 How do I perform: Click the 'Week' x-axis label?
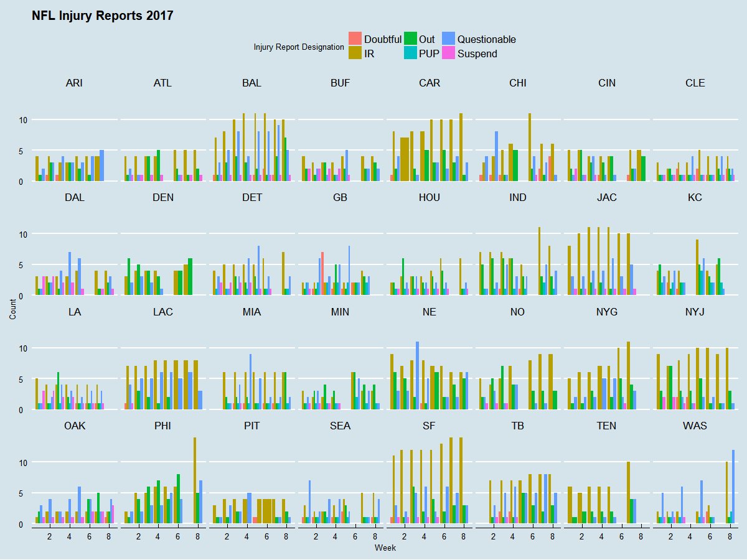click(x=385, y=548)
